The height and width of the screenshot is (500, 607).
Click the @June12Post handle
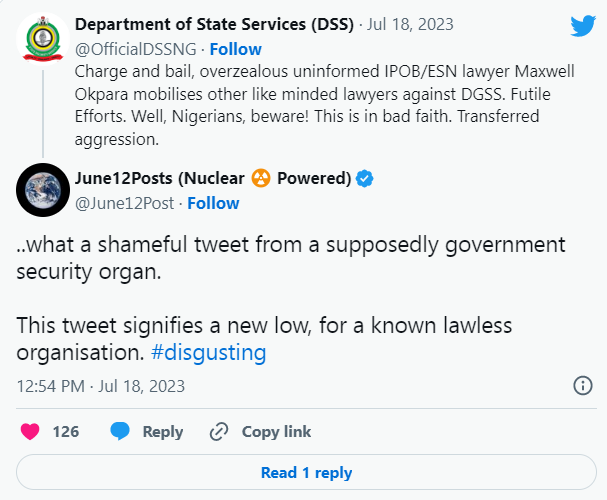125,203
